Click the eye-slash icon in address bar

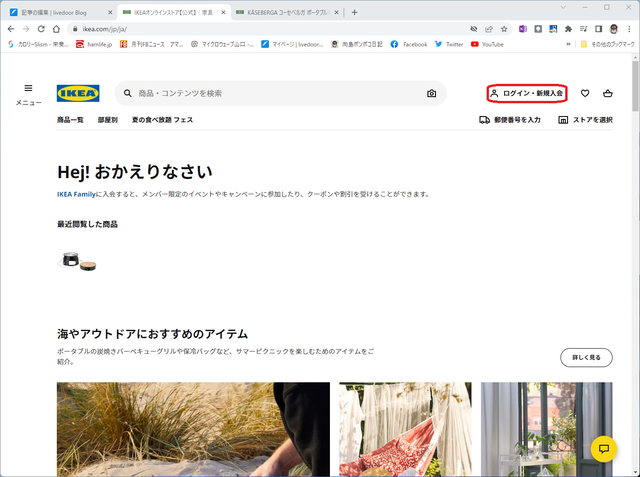tap(473, 29)
